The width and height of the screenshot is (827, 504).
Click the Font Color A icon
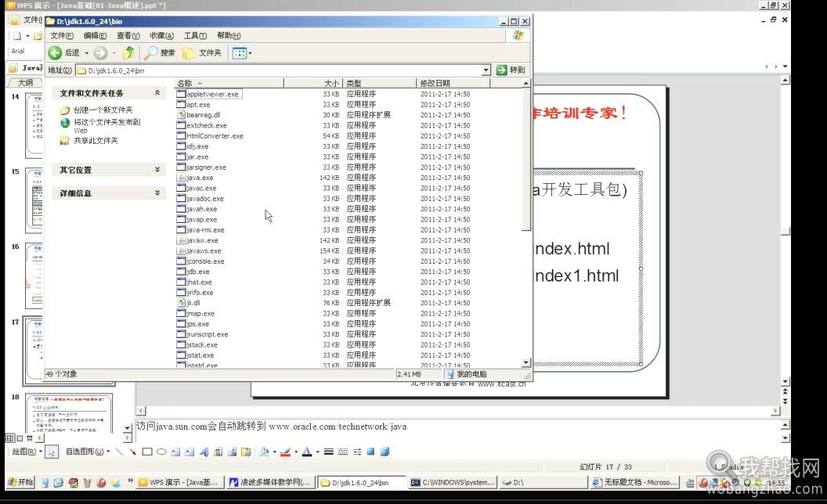306,452
